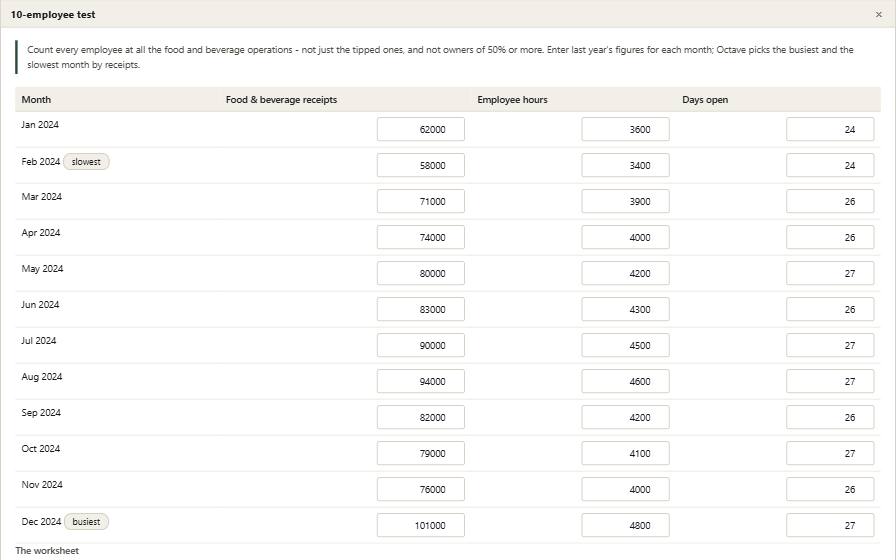This screenshot has height=560, width=896.
Task: Edit May 2024 days open field
Action: [830, 273]
